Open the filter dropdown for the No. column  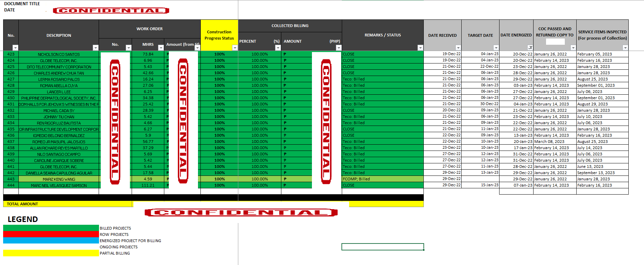15,48
